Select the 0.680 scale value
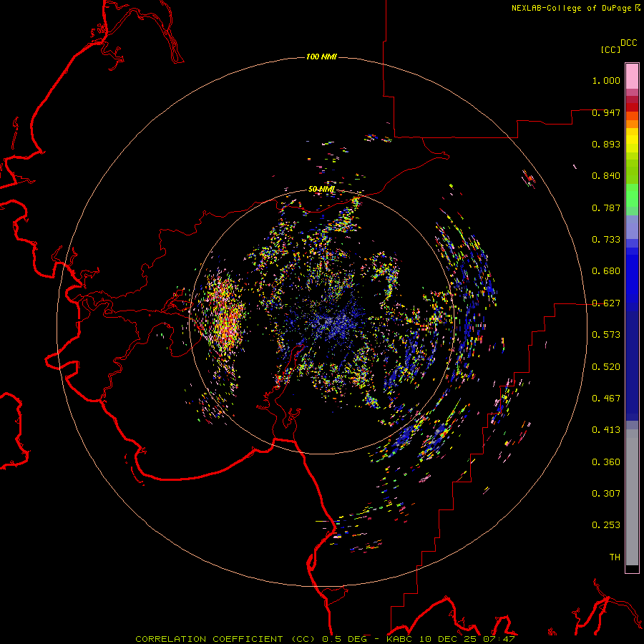The width and height of the screenshot is (644, 644). click(x=606, y=271)
